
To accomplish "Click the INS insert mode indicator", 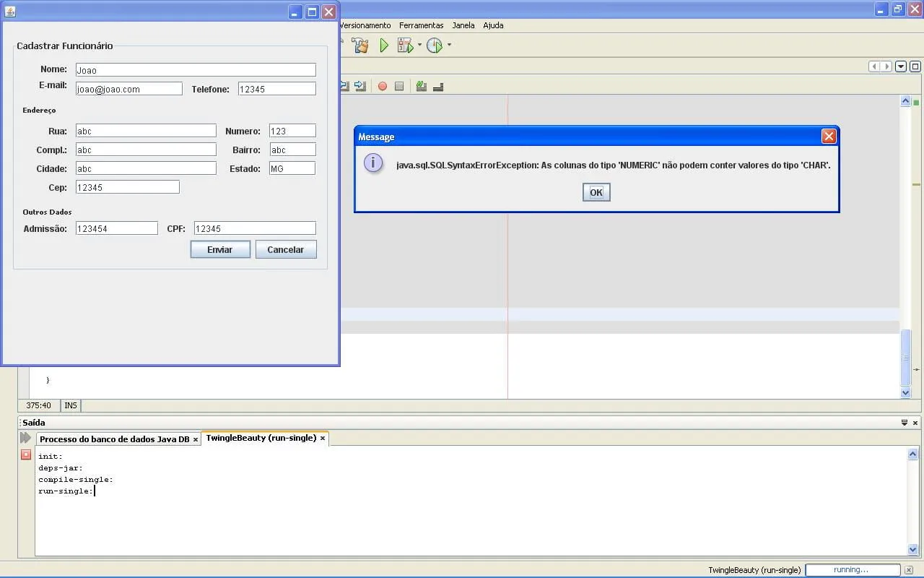I will 71,405.
